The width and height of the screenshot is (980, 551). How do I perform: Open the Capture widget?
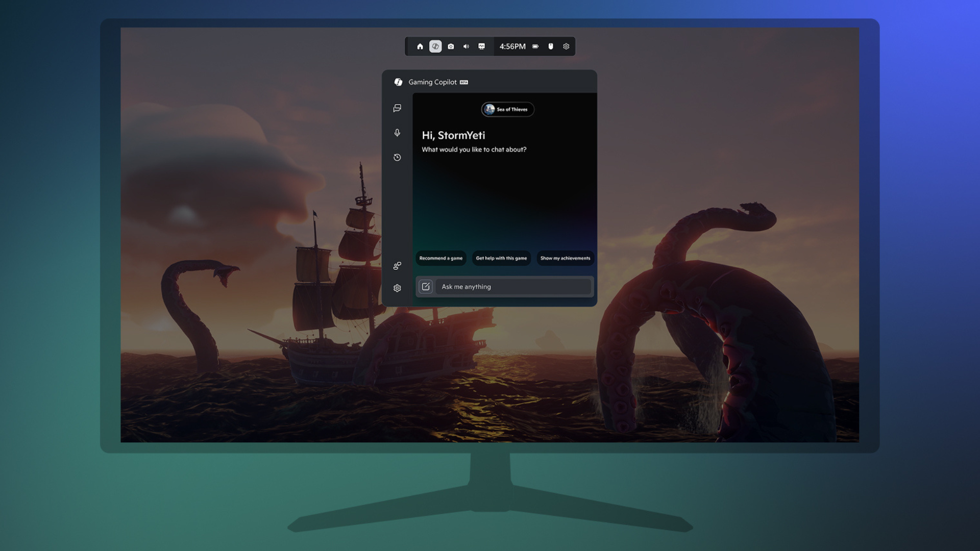[x=451, y=46]
